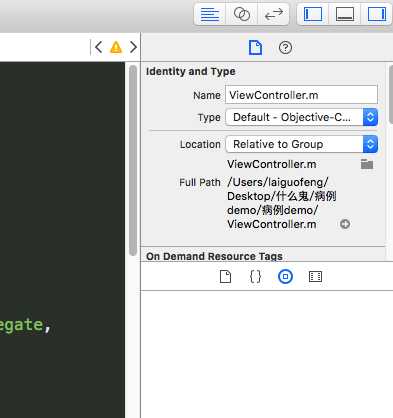This screenshot has height=418, width=393.
Task: Click the Full Path text value
Action: pyautogui.click(x=281, y=203)
